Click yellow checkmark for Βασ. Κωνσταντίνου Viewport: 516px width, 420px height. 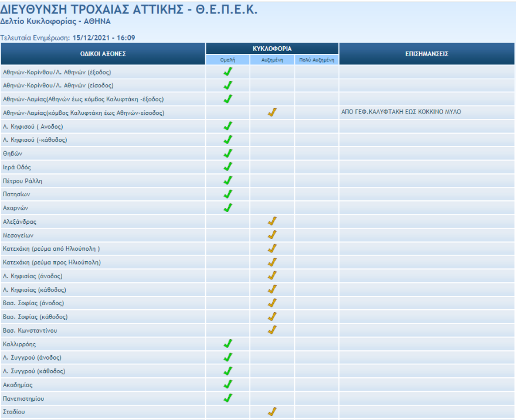point(272,330)
